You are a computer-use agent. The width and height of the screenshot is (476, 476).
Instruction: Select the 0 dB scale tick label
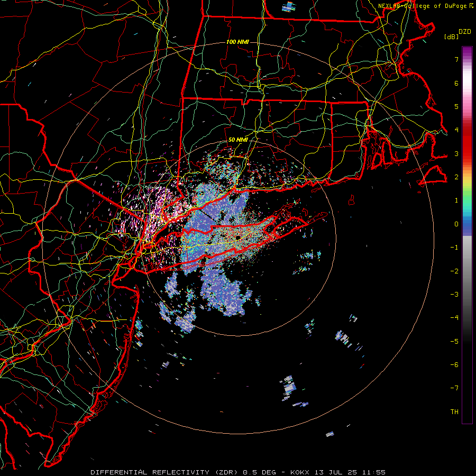point(456,224)
